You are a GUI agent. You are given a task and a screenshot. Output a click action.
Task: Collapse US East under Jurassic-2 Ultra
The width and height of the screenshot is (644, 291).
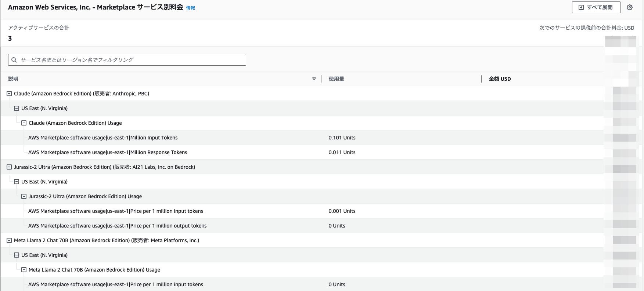tap(17, 182)
